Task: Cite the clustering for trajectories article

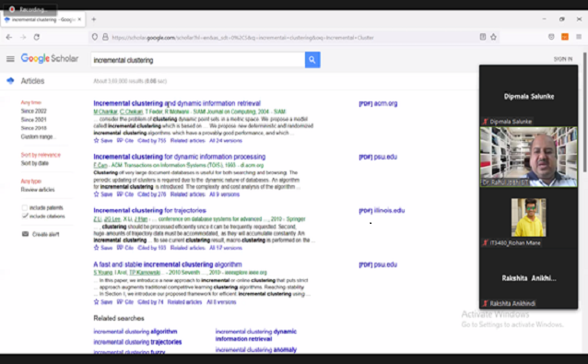Action: point(125,248)
